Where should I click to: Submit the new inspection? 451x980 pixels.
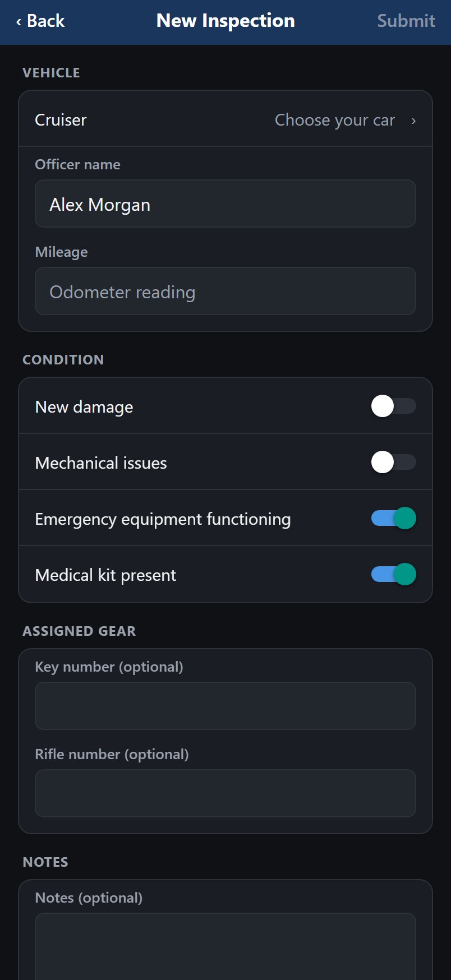[406, 21]
